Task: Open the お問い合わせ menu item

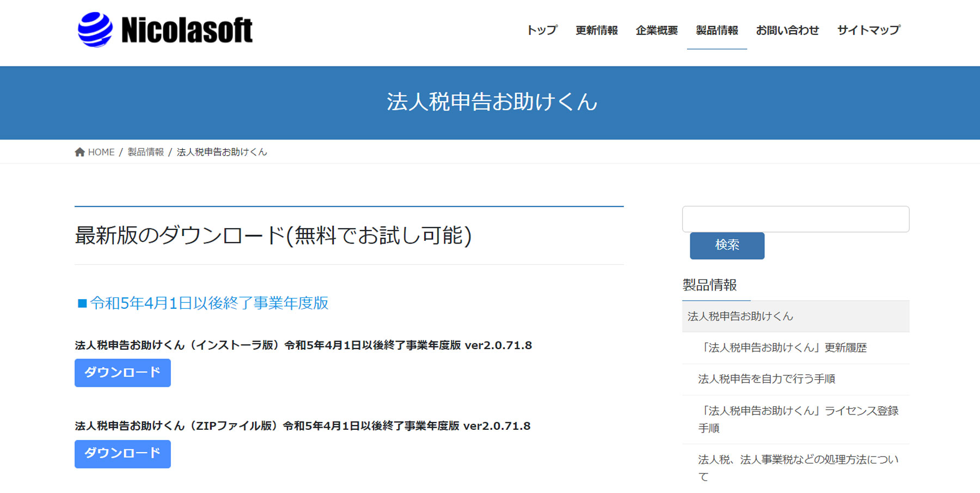Action: click(x=787, y=31)
